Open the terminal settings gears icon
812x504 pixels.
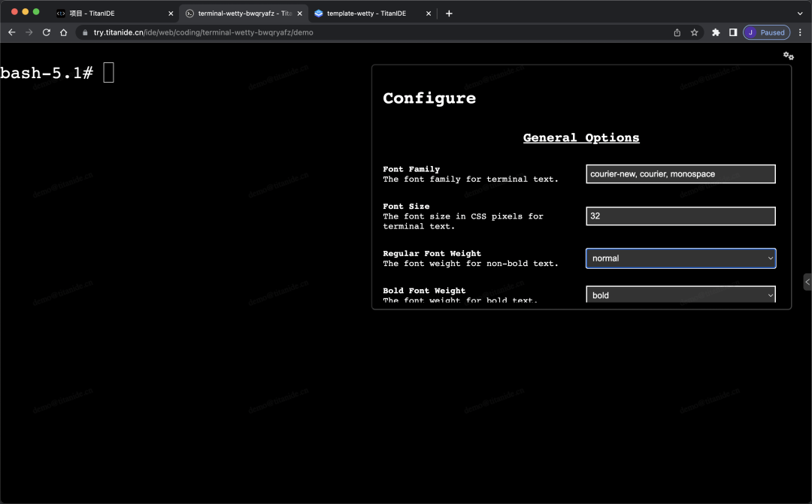tap(788, 56)
